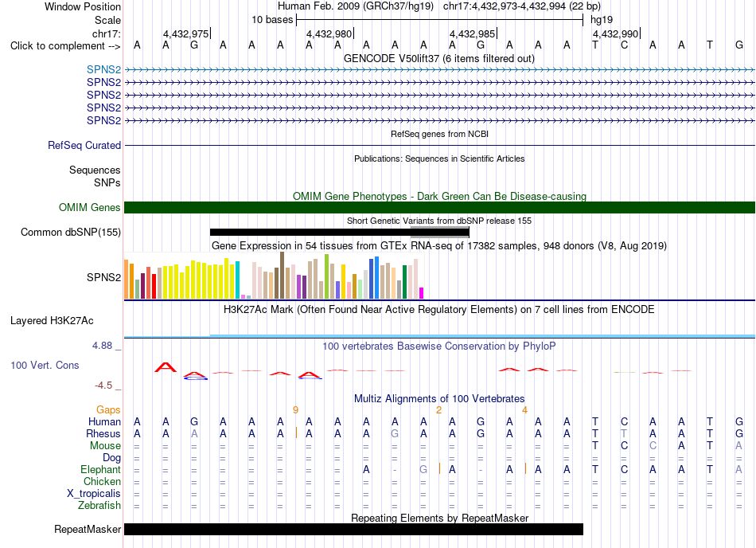The height and width of the screenshot is (548, 756).
Task: Click the black RepeatMasker element bar
Action: 353,529
